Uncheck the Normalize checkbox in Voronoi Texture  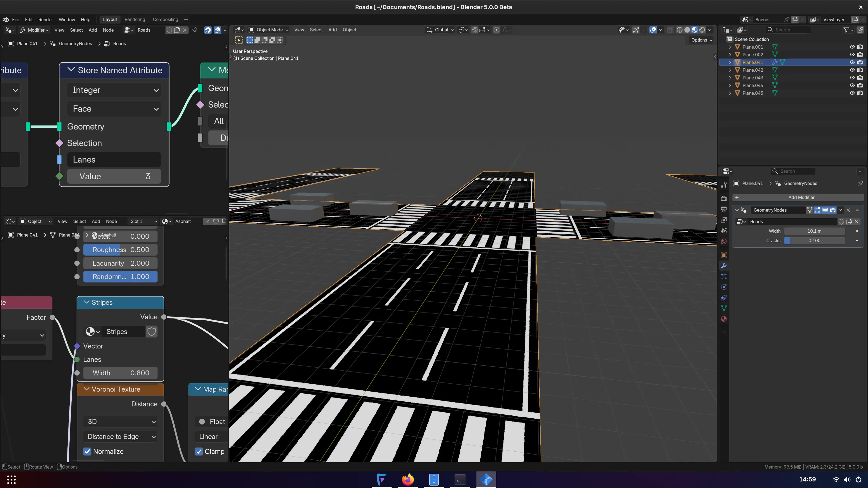click(87, 451)
